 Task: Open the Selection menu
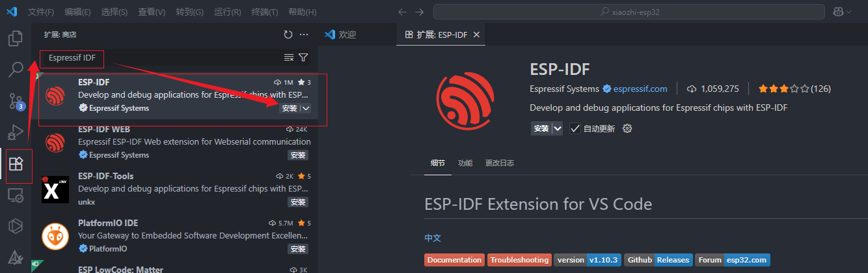click(115, 12)
